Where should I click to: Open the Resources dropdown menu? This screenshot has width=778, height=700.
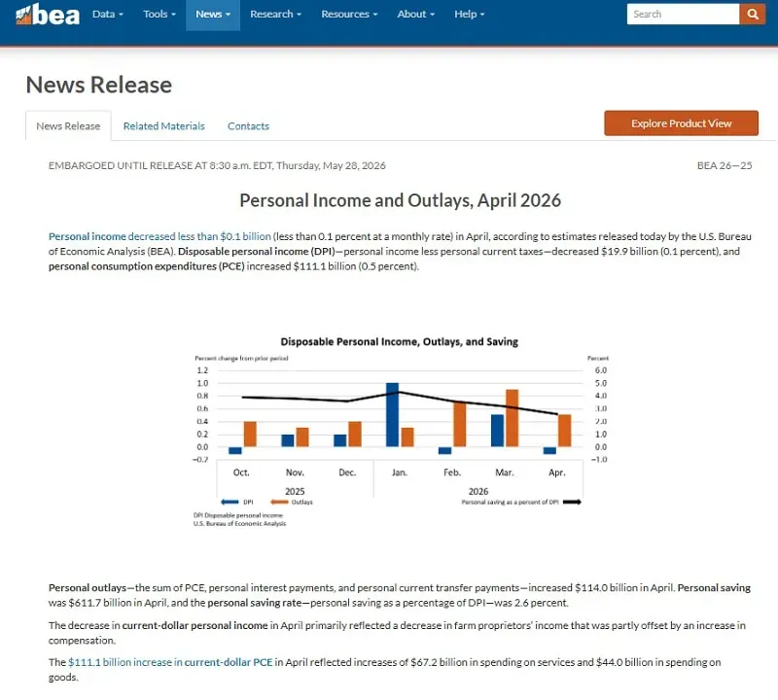[x=349, y=14]
